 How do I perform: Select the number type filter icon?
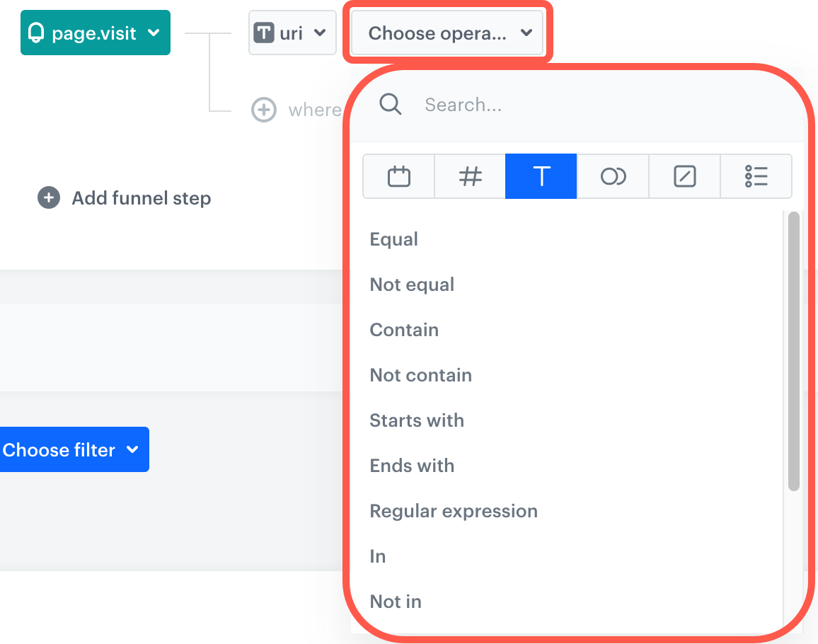[470, 176]
